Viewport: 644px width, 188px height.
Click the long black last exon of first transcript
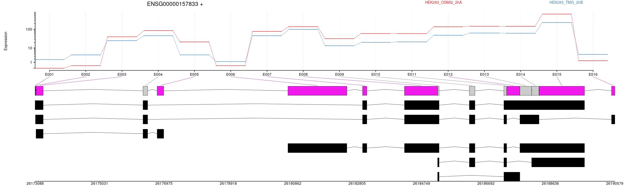544,105
